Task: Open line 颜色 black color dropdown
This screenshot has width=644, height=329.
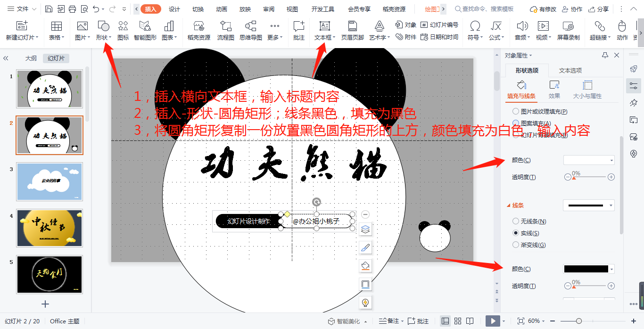Action: point(589,269)
